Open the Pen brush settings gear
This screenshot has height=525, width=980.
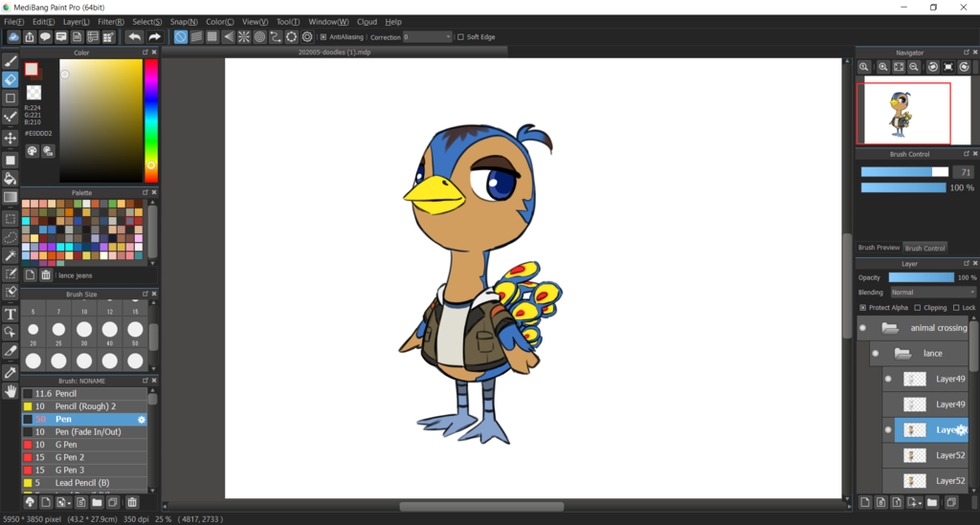point(142,420)
